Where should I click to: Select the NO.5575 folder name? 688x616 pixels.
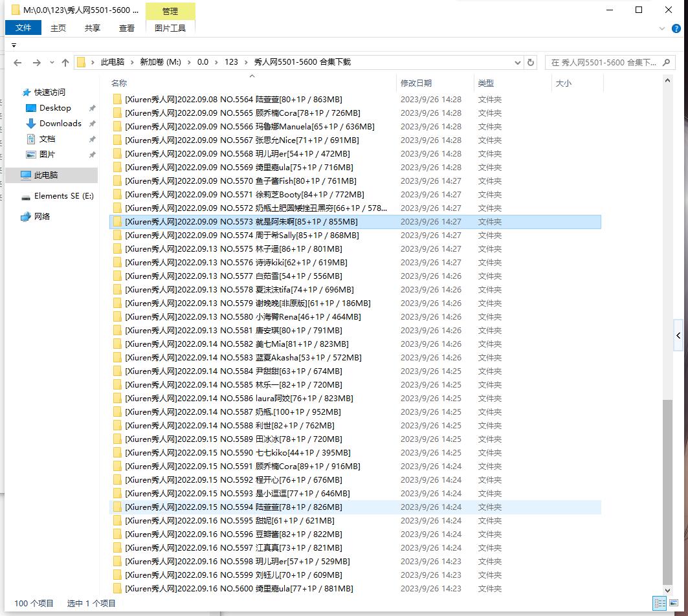[x=234, y=248]
